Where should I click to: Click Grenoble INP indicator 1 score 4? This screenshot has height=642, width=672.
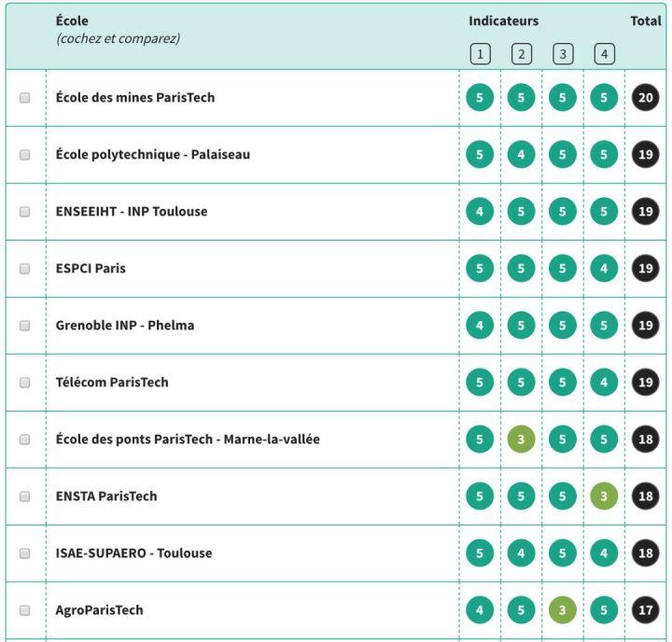point(480,326)
